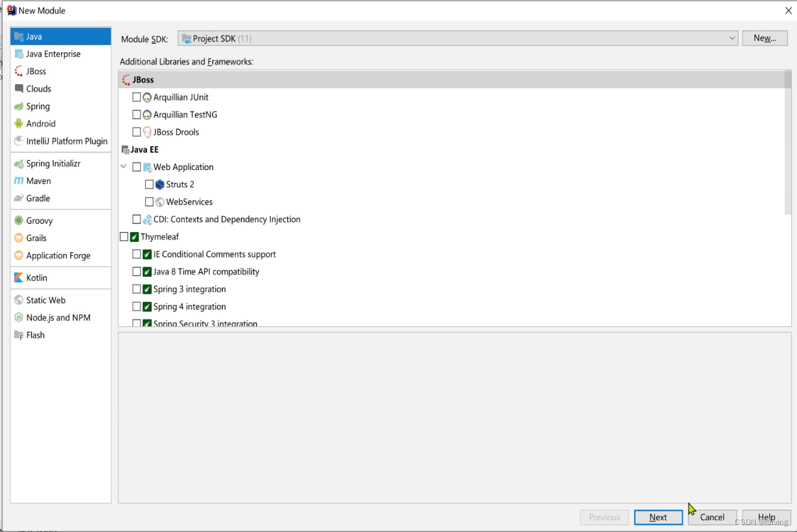Choose the Spring leaf icon
The height and width of the screenshot is (532, 797).
[19, 107]
